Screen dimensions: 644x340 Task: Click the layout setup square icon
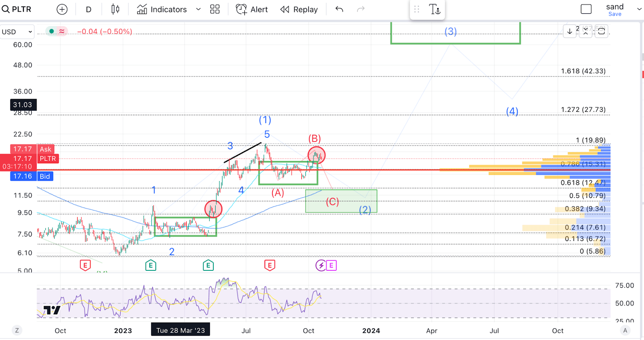[x=586, y=9]
